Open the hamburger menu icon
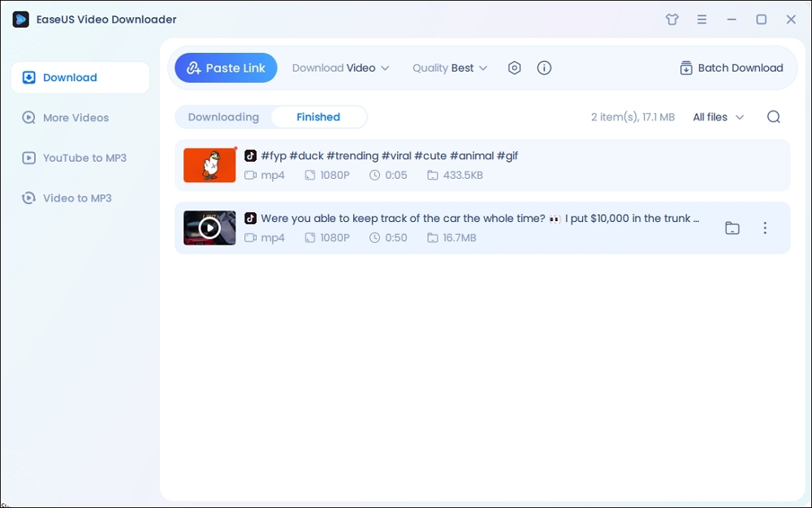This screenshot has height=508, width=812. [x=702, y=20]
